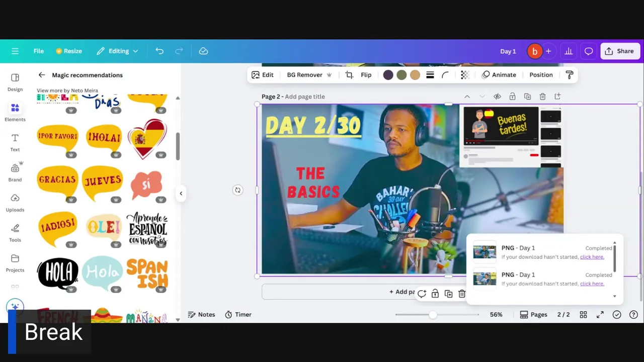Open the Tools sidebar panel

(15, 233)
